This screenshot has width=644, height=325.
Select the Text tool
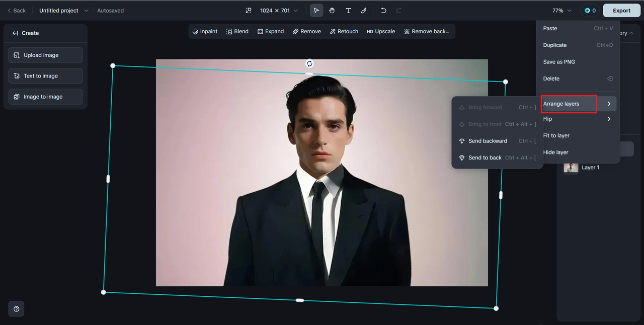point(348,11)
